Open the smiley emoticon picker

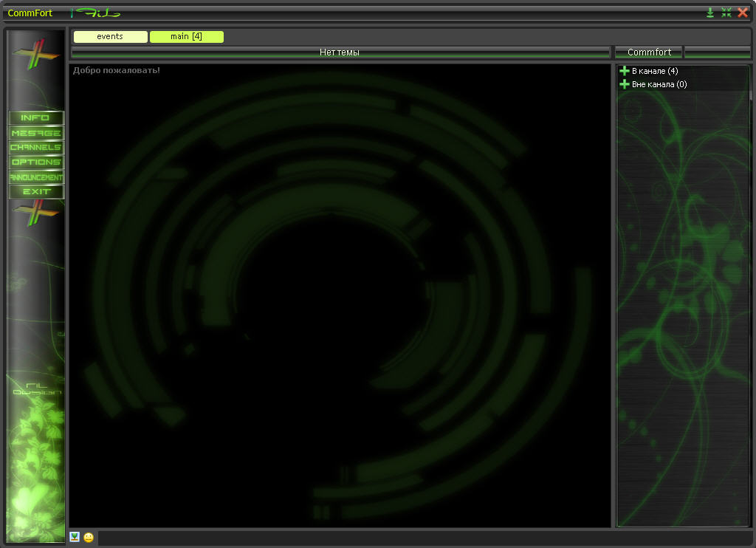point(89,538)
